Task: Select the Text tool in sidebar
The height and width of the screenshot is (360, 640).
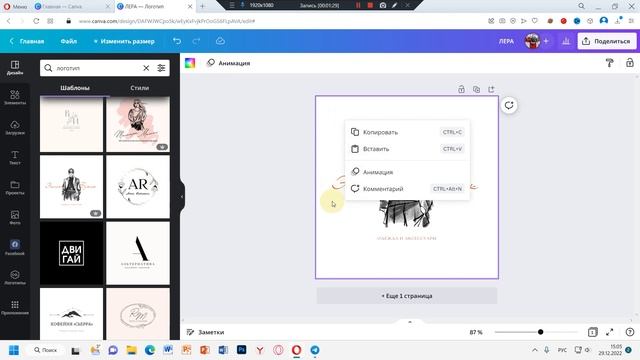Action: pos(15,158)
